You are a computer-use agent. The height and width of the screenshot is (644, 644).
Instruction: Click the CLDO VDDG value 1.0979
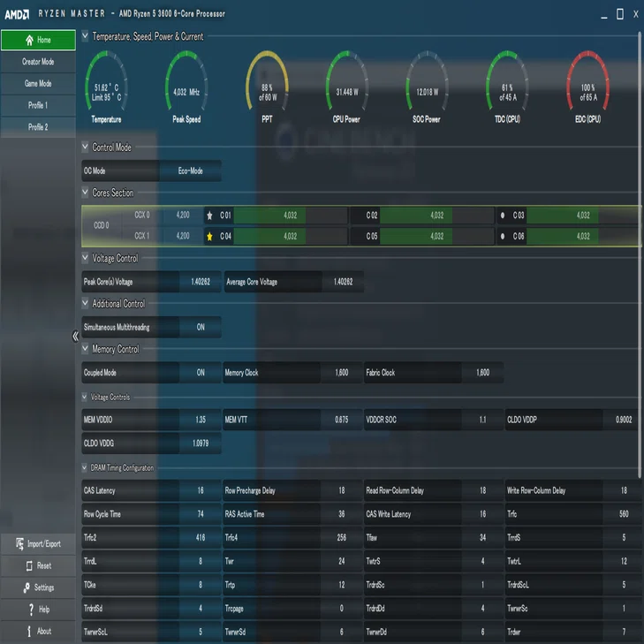(x=201, y=443)
